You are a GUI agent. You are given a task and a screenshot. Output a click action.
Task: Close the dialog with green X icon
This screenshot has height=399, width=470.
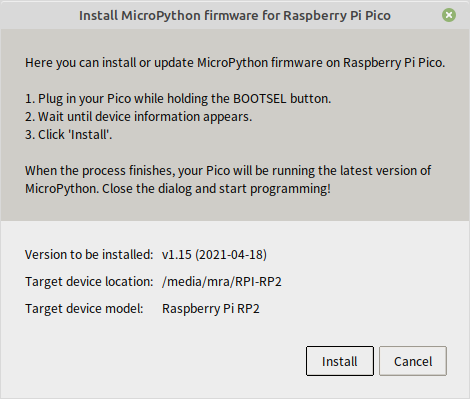449,15
